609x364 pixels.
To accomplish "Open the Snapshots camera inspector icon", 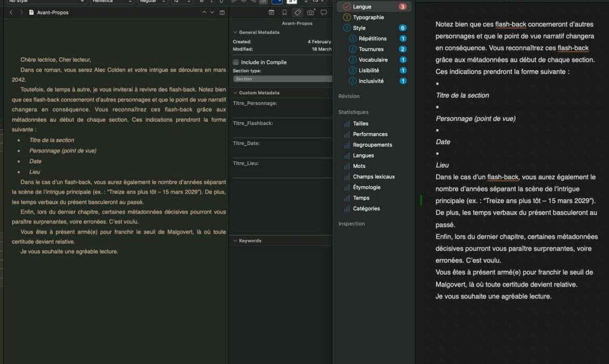I will 311,12.
